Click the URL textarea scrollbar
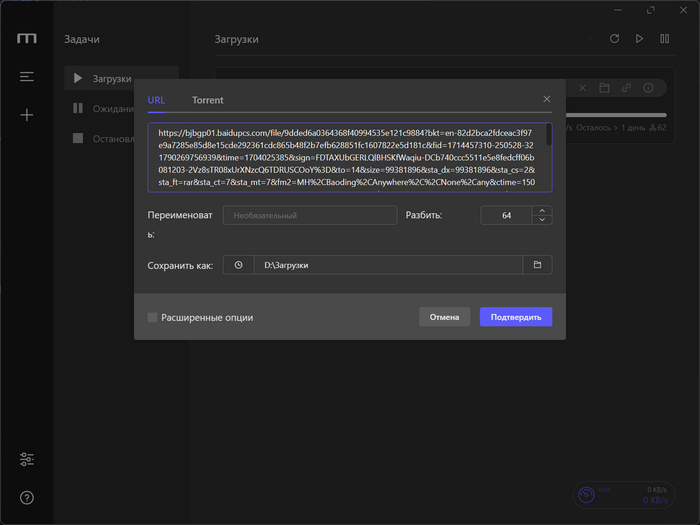The image size is (700, 525). [x=549, y=135]
